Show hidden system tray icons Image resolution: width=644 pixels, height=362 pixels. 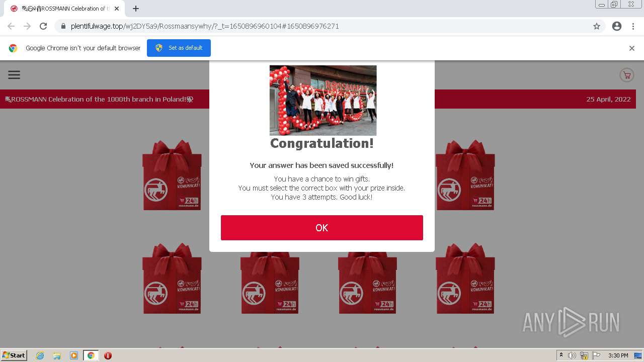click(x=561, y=355)
